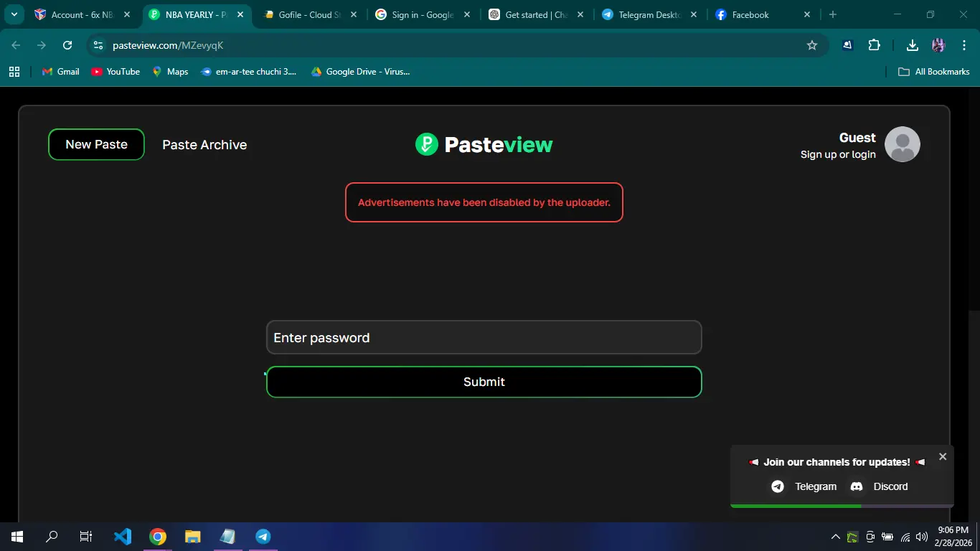Close the Gofile tab
The width and height of the screenshot is (980, 551).
354,14
